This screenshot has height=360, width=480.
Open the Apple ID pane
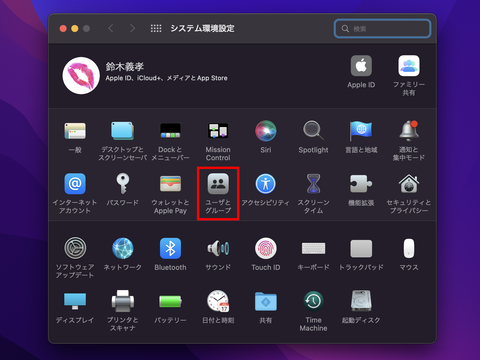[361, 66]
